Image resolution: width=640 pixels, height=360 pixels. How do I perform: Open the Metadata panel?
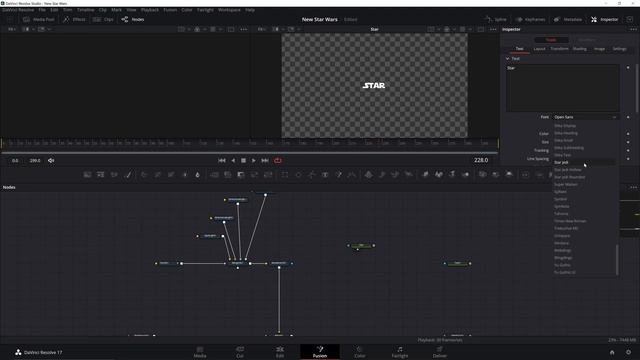(x=568, y=19)
